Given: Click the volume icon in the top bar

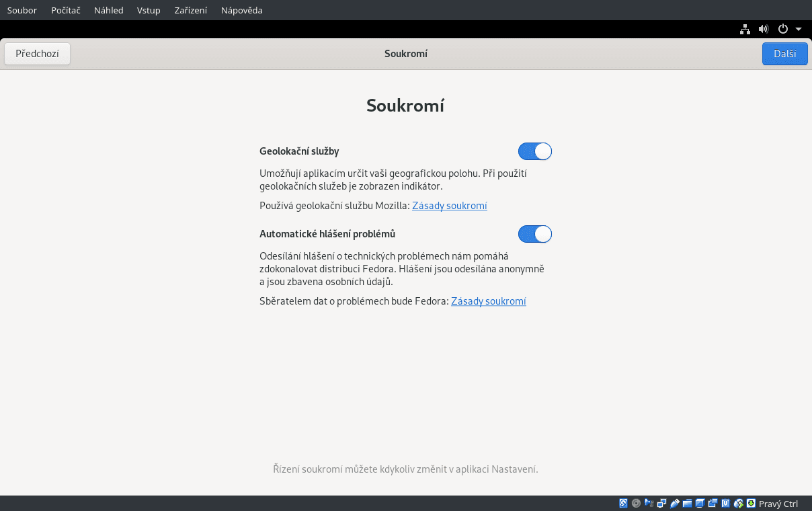Looking at the screenshot, I should (x=763, y=29).
